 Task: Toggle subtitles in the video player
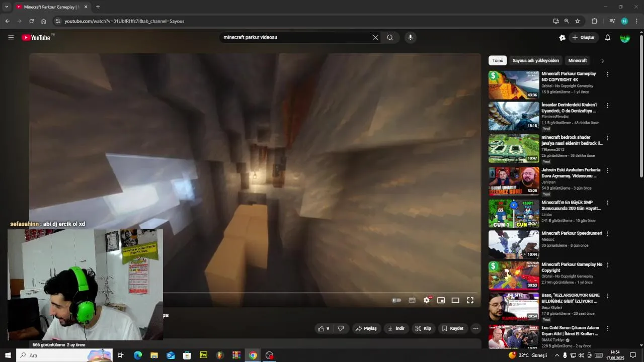click(412, 300)
